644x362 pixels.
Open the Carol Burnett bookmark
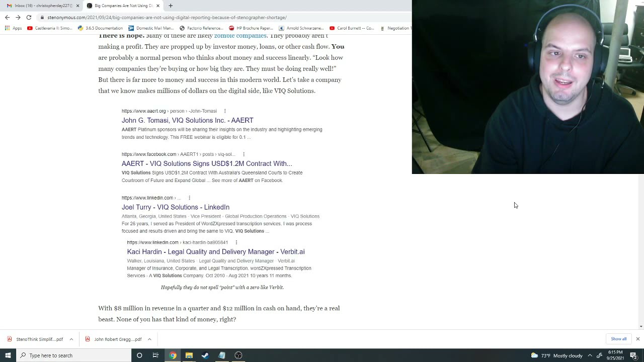(x=352, y=28)
